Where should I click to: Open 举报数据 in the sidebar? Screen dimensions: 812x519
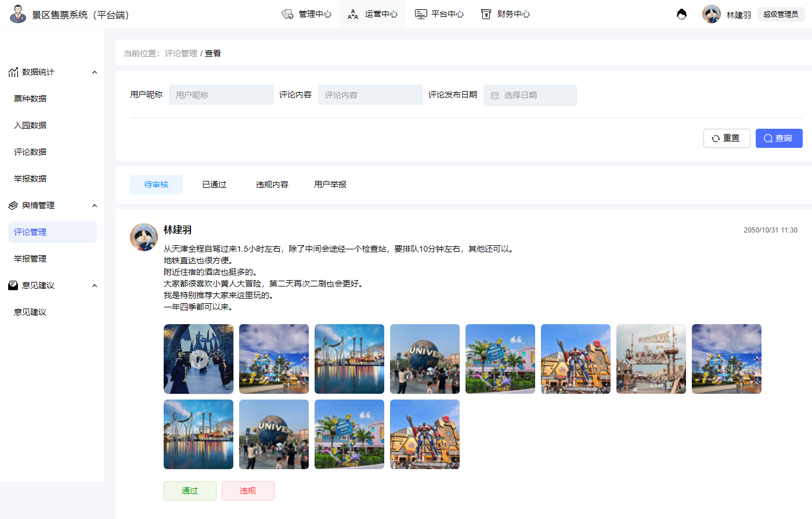point(30,179)
